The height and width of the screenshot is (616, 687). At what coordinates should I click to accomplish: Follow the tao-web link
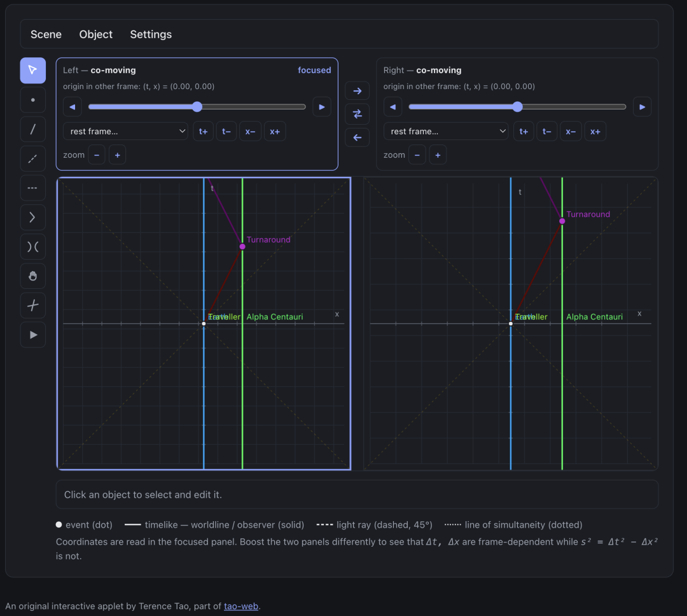pos(241,606)
